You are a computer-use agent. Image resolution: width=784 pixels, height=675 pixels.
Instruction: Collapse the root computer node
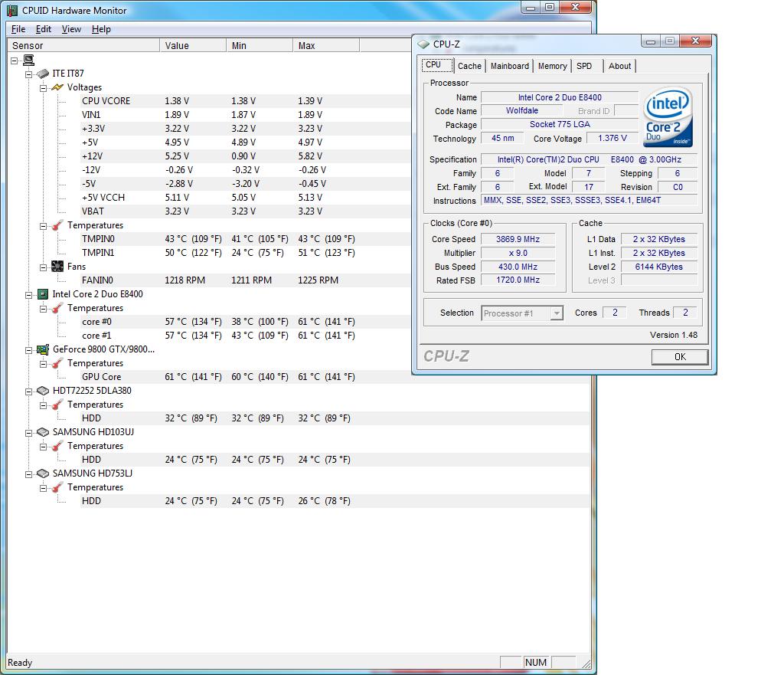[x=15, y=61]
